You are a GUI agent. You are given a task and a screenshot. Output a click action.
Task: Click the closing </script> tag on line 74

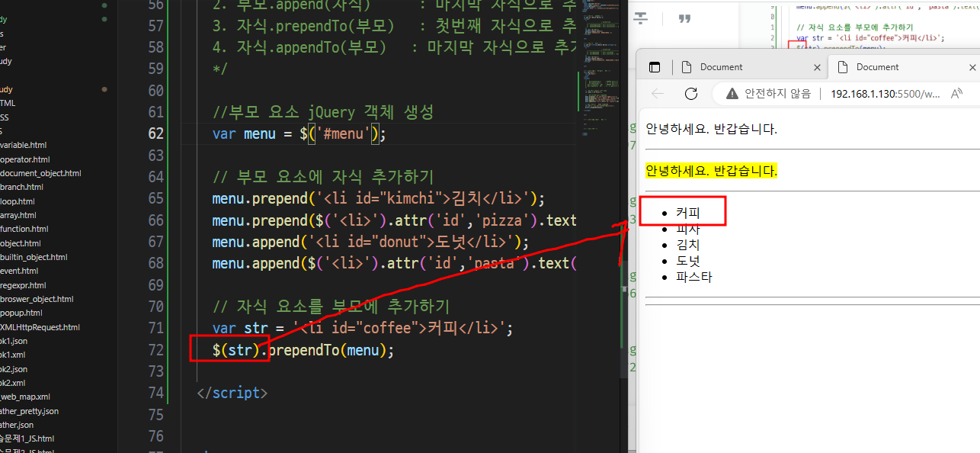pyautogui.click(x=232, y=394)
